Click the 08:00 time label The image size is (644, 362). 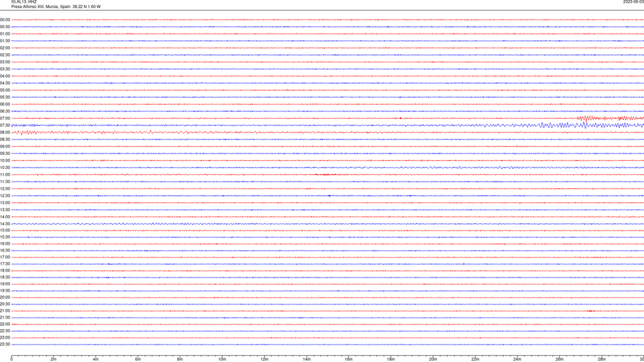pyautogui.click(x=5, y=133)
